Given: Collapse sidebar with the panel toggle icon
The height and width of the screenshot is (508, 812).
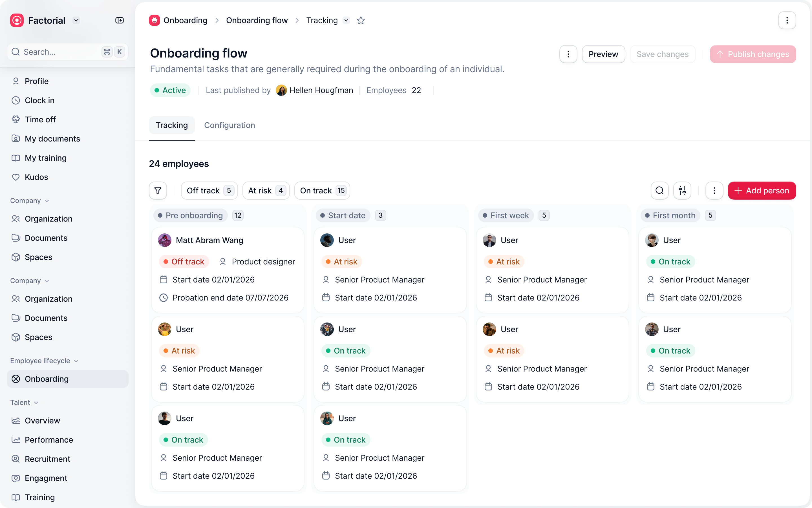Looking at the screenshot, I should (119, 21).
